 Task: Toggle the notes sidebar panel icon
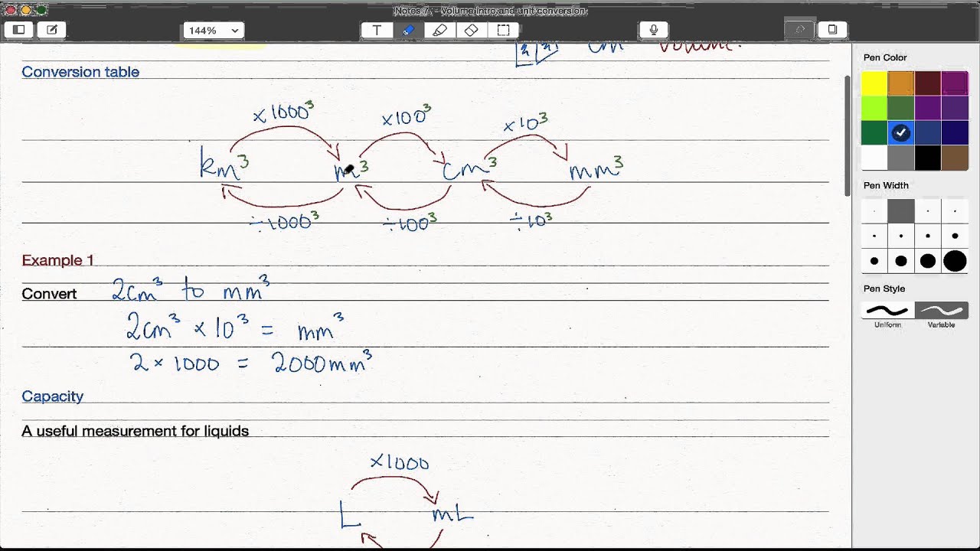click(19, 30)
